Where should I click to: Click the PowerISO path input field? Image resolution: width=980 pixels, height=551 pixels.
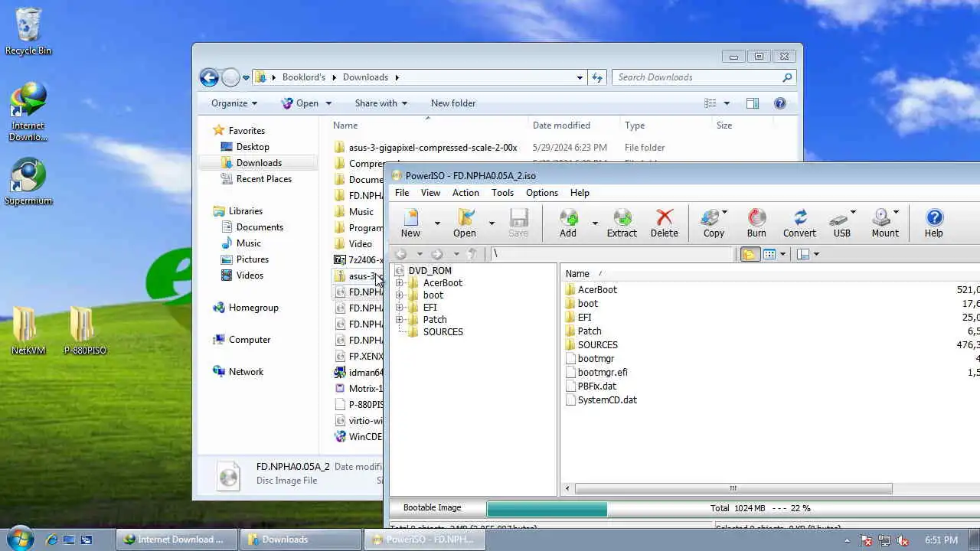tap(612, 254)
